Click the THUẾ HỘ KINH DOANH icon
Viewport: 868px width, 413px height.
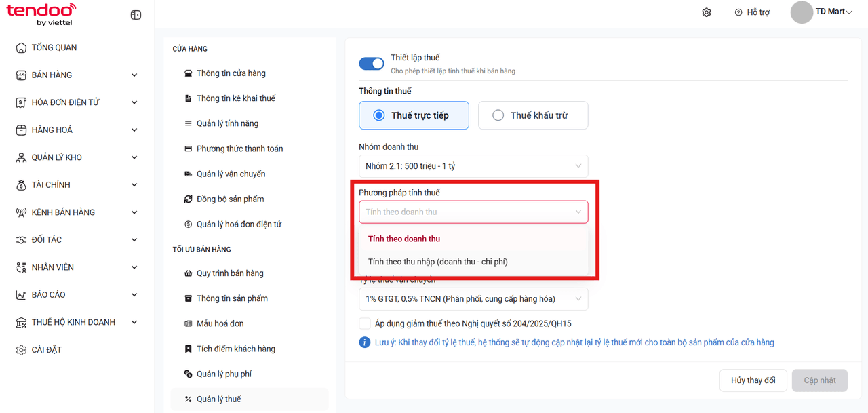(x=21, y=322)
